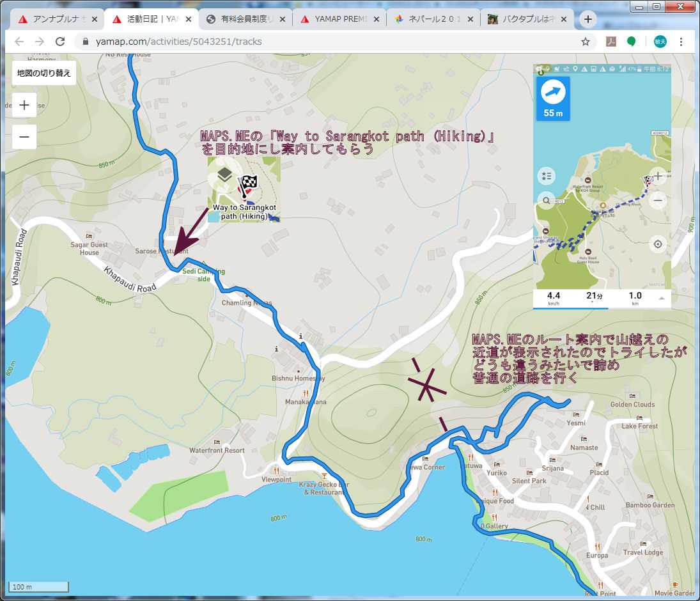Image resolution: width=700 pixels, height=601 pixels.
Task: Switch to the アンナプルナ tab
Action: (54, 19)
